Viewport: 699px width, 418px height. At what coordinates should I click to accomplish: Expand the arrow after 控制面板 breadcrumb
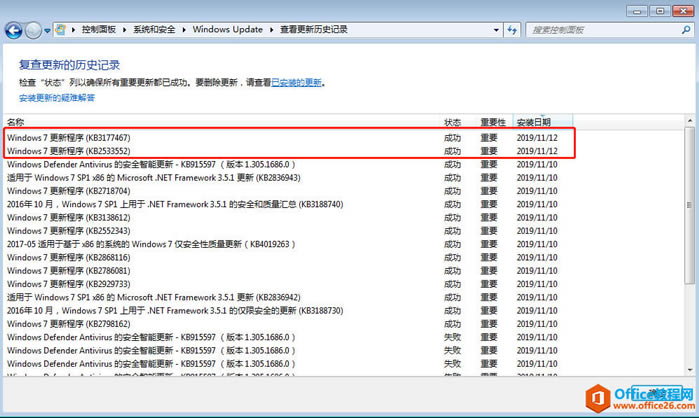(x=124, y=30)
